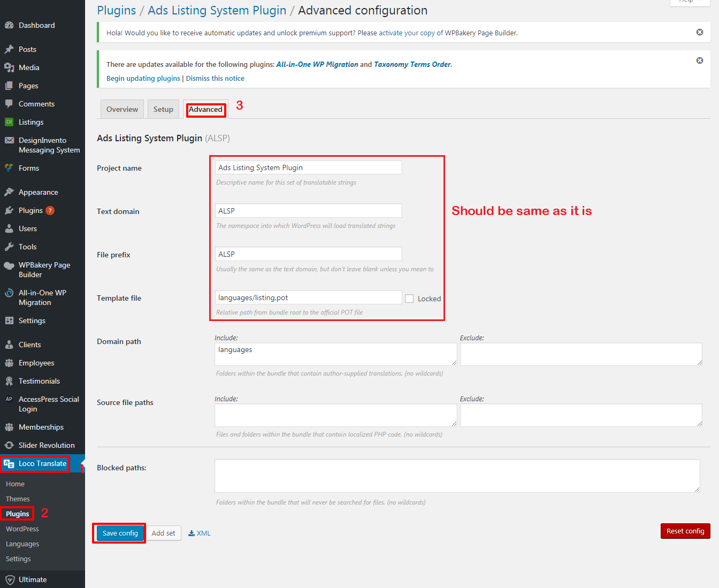Click the Pages icon in sidebar
Image resolution: width=719 pixels, height=588 pixels.
9,86
